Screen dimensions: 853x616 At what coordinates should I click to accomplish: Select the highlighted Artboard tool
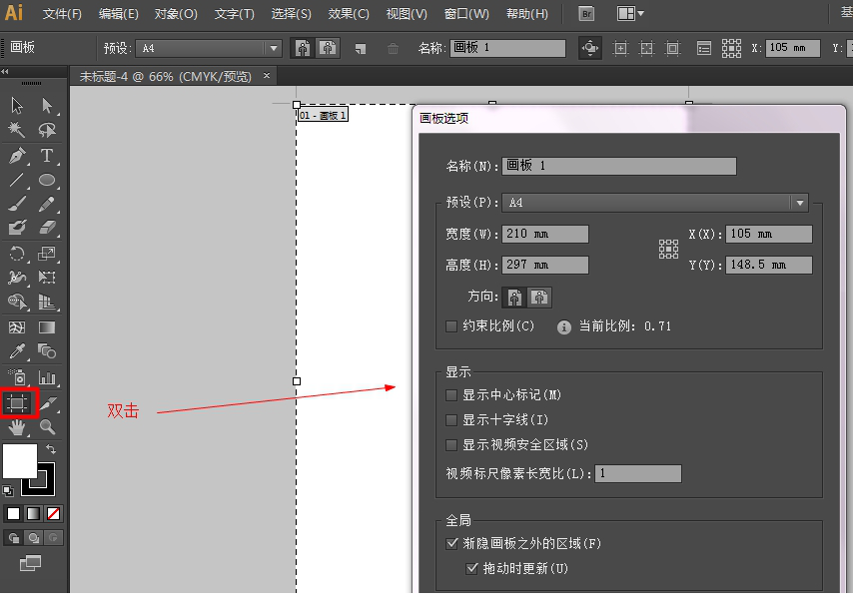coord(19,402)
